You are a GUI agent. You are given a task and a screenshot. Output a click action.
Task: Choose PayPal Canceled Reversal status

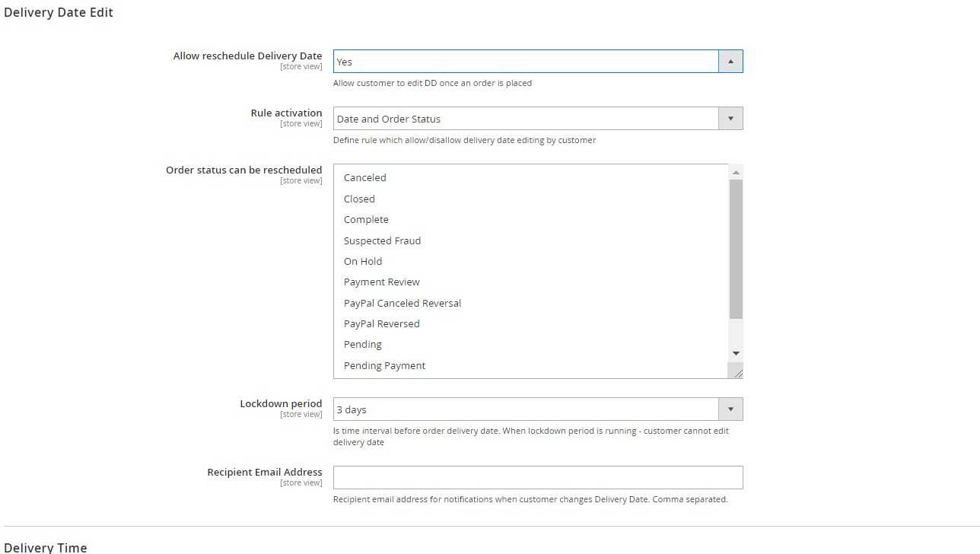(402, 303)
